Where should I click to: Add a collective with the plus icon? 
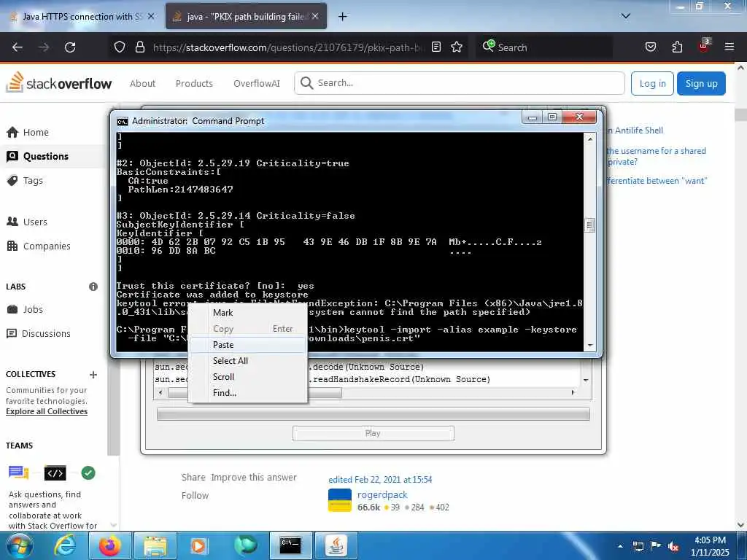click(x=93, y=374)
